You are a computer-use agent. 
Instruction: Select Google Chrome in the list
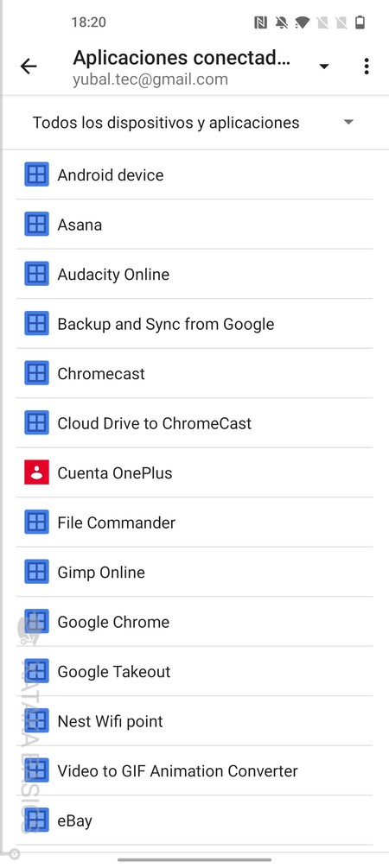point(194,622)
